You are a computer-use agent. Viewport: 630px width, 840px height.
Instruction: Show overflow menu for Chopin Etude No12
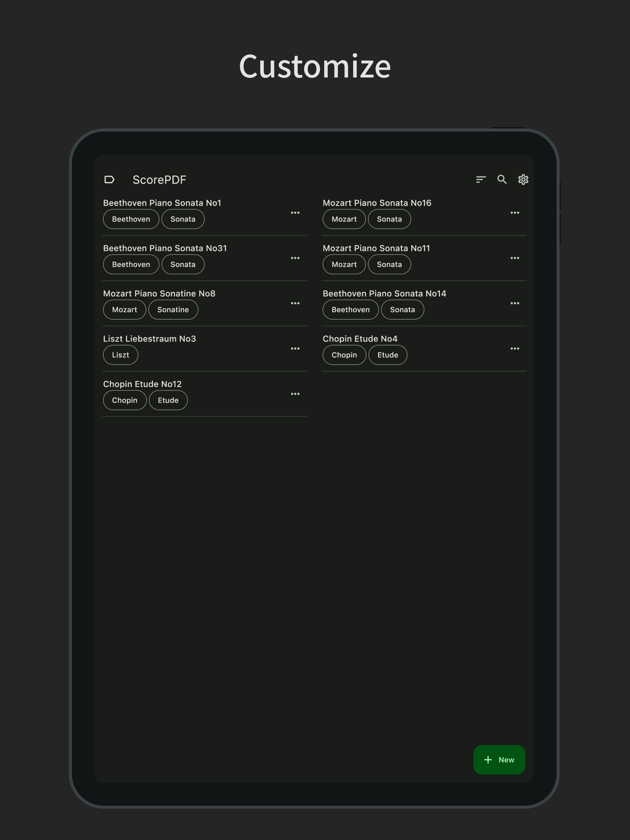point(295,394)
